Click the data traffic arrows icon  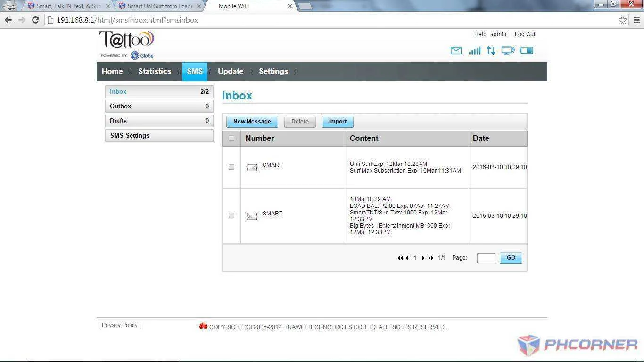tap(491, 50)
